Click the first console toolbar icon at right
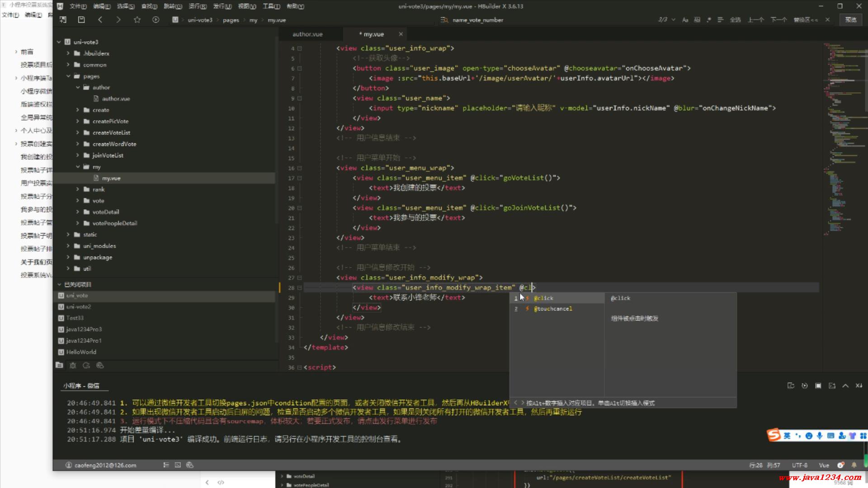The height and width of the screenshot is (488, 868). (791, 385)
